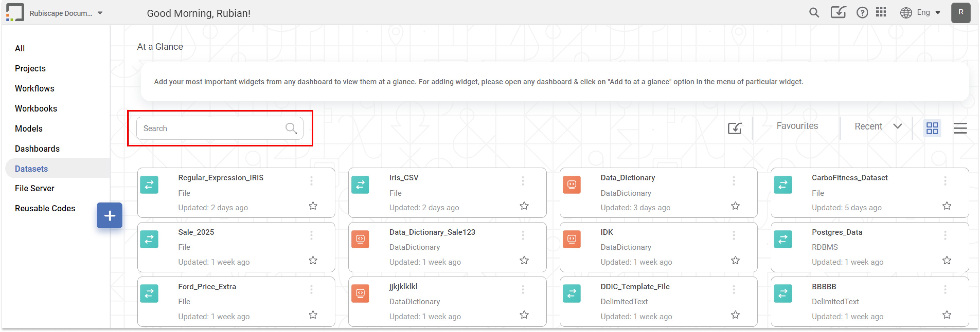Click the blue plus add button
This screenshot has width=980, height=332.
(110, 215)
